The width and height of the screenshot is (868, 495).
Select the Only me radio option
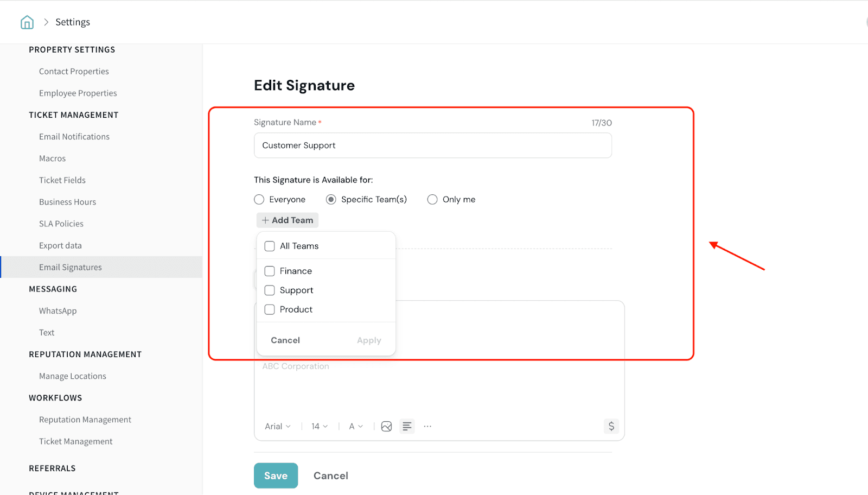(432, 200)
